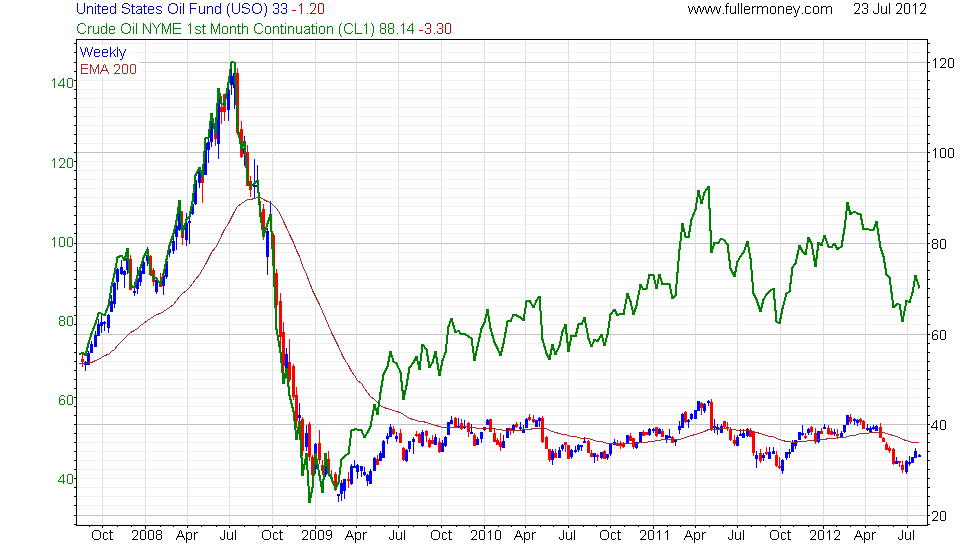The height and width of the screenshot is (560, 980).
Task: Click the 60 label on left axis
Action: tap(66, 400)
